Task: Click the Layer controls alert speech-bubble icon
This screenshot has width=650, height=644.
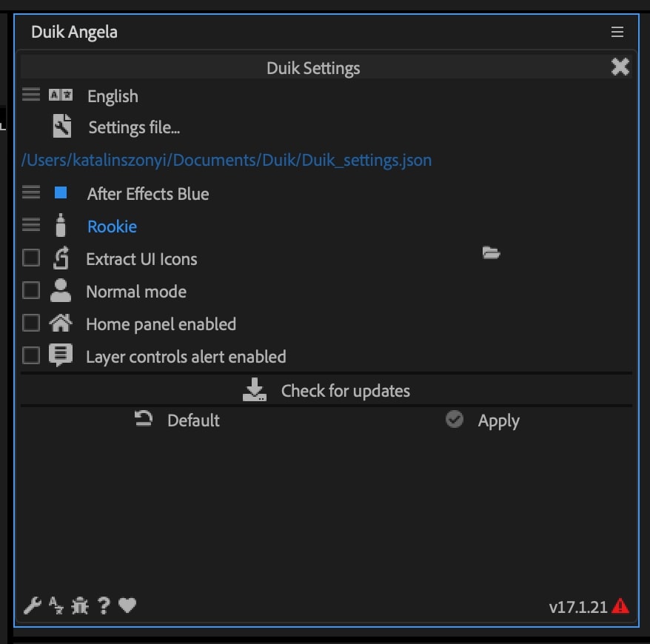Action: coord(61,355)
